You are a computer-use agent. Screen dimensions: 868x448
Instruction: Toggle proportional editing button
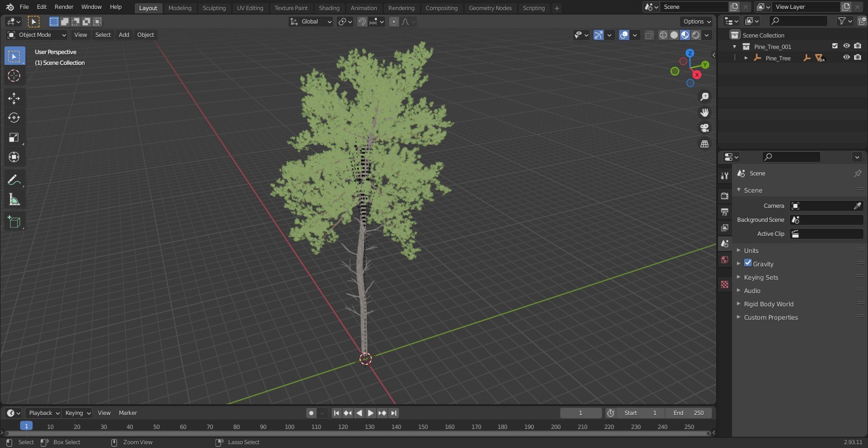(x=394, y=22)
